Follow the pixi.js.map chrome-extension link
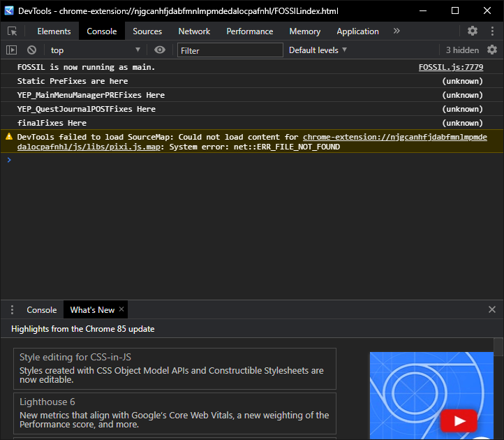Screen dimensions: 504x440 [252, 142]
